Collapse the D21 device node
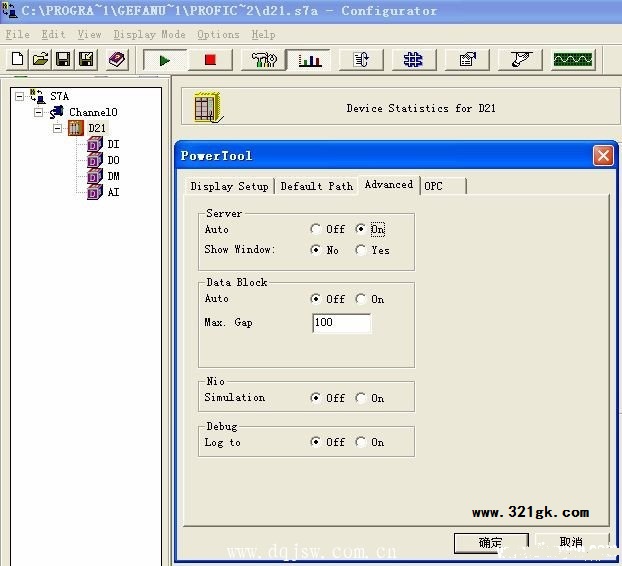The height and width of the screenshot is (566, 622). [x=58, y=129]
